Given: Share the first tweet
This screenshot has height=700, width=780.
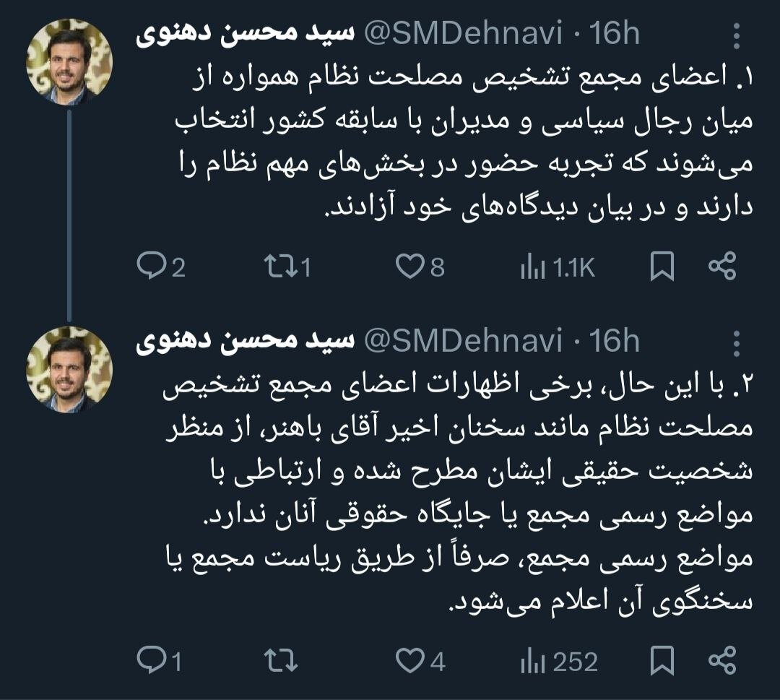Looking at the screenshot, I should [x=721, y=267].
